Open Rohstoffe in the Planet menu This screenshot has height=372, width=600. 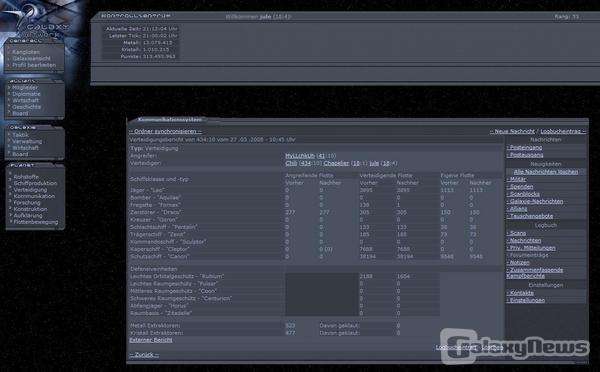click(26, 177)
